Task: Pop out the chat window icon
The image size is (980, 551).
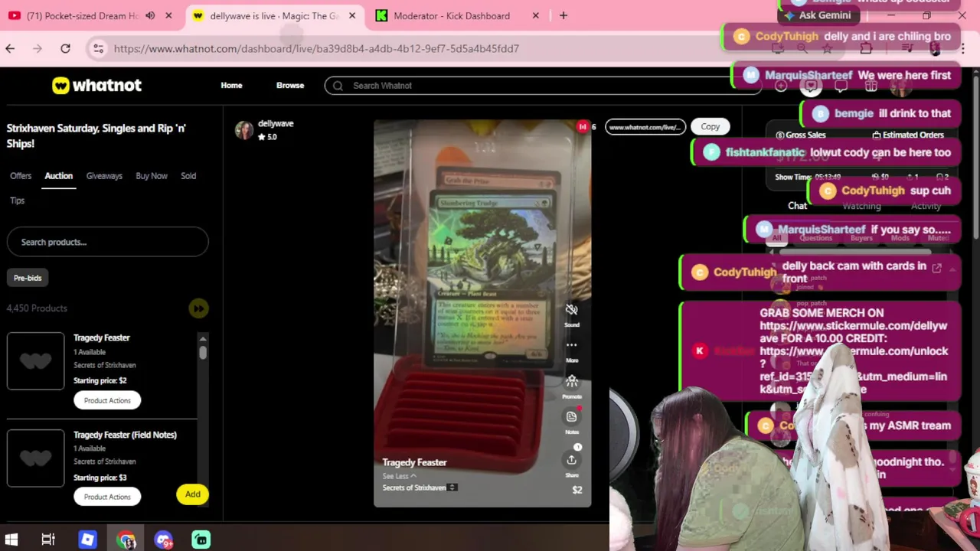Action: (936, 268)
